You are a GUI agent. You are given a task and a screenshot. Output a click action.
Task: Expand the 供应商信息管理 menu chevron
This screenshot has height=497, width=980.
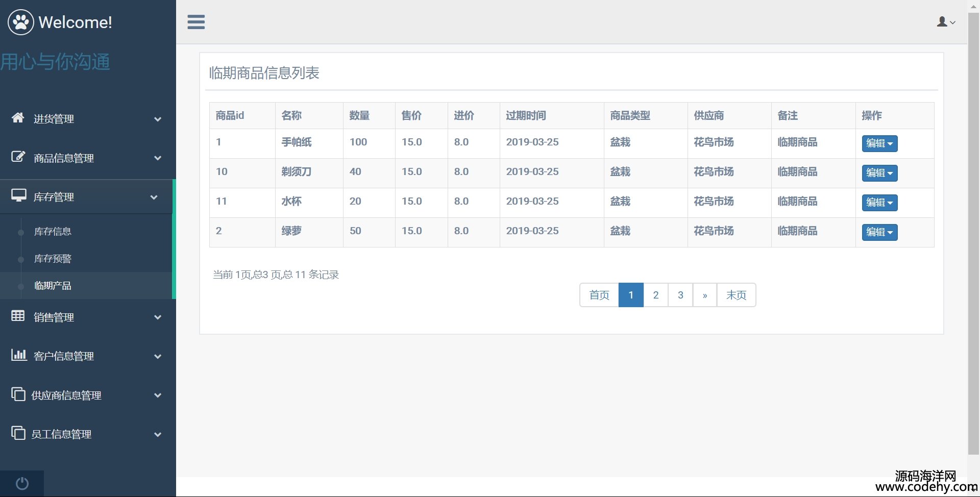(x=158, y=395)
